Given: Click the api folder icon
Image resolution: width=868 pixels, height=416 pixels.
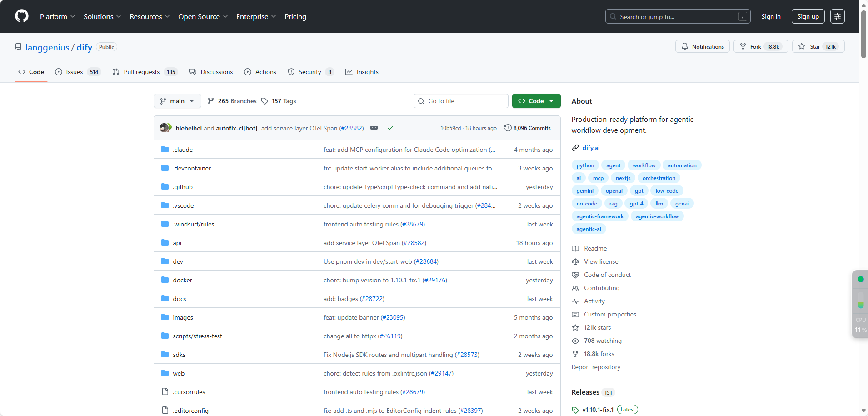Looking at the screenshot, I should (165, 243).
